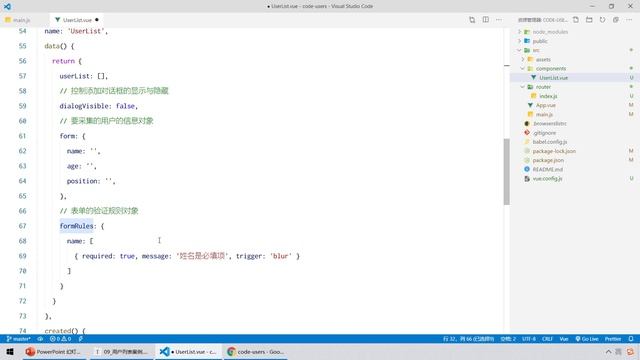Click the unsaved dot on the UserList.vue tab
The width and height of the screenshot is (640, 360).
97,20
